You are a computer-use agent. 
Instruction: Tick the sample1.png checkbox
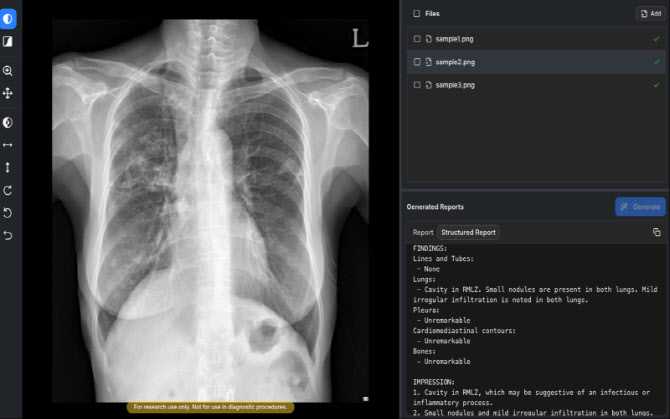tap(417, 39)
